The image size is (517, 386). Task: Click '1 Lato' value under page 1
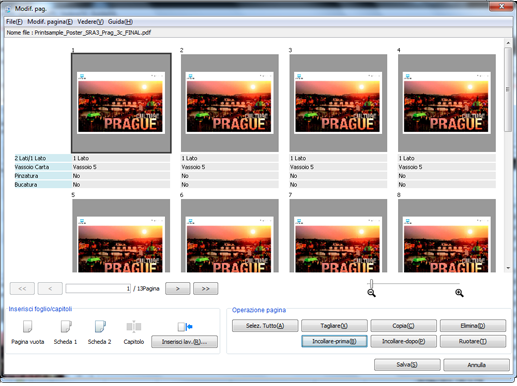121,158
